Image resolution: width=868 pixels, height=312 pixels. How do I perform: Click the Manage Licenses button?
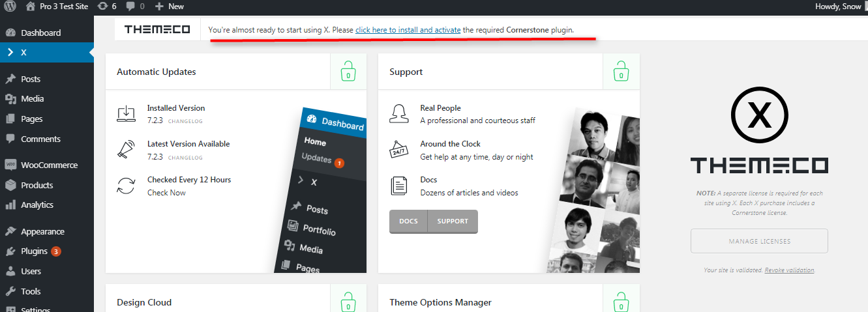[x=759, y=241]
